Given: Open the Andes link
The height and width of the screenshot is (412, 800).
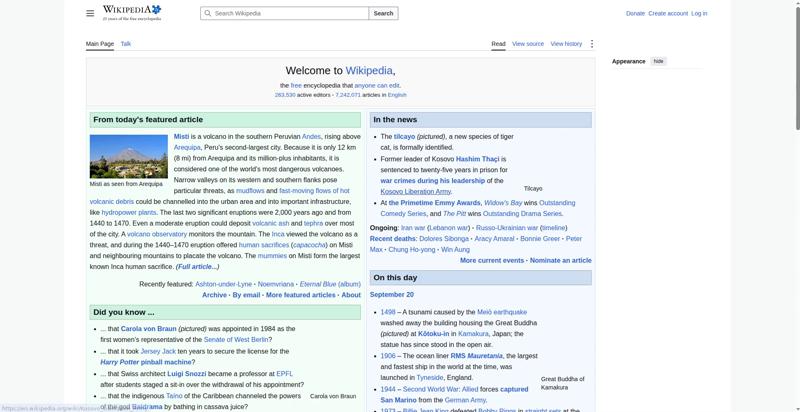Looking at the screenshot, I should (311, 137).
